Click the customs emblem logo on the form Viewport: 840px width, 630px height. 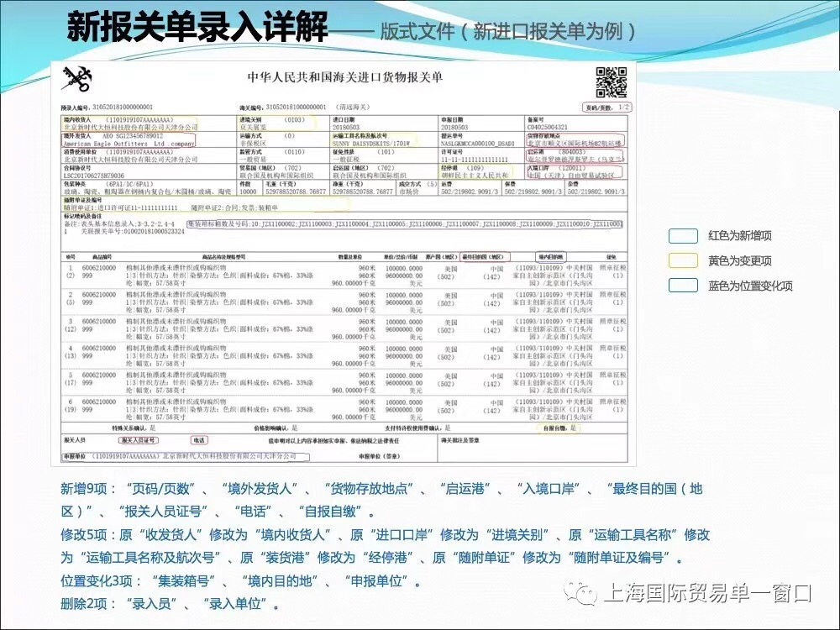pos(81,81)
